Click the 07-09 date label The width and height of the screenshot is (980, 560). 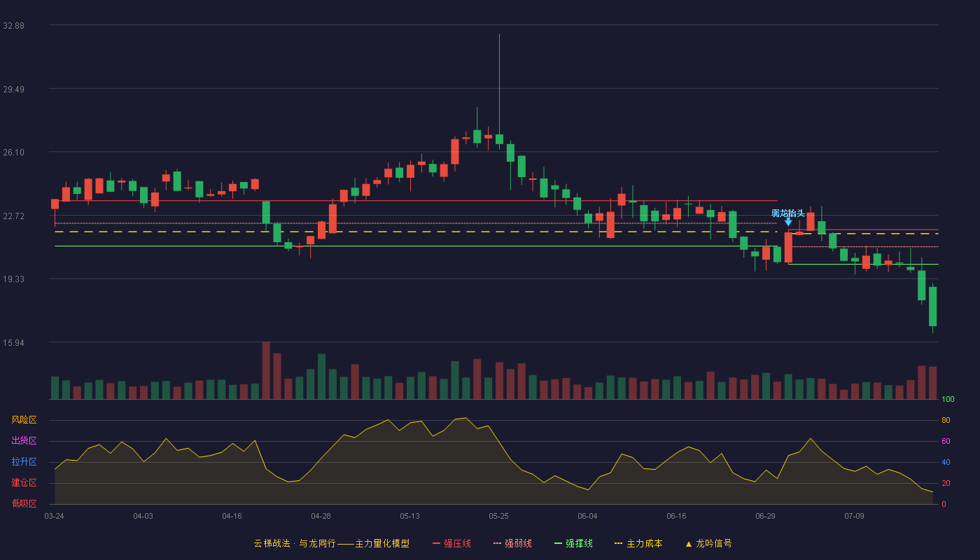(x=854, y=516)
